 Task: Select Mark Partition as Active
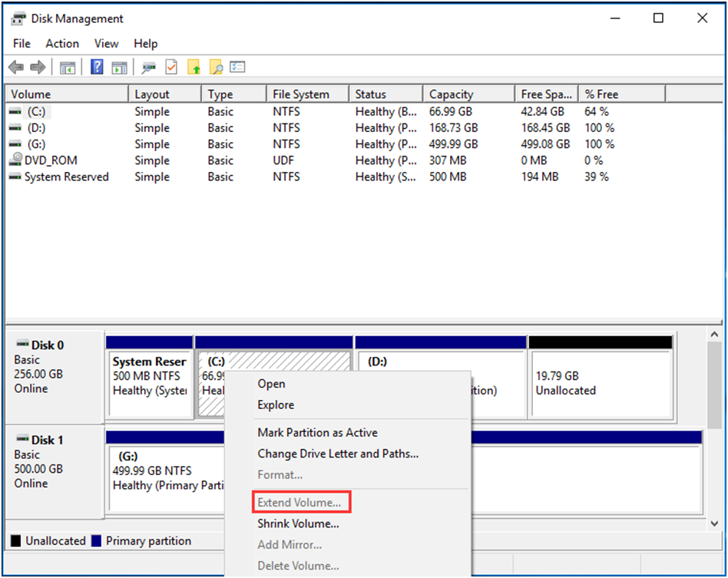348,433
